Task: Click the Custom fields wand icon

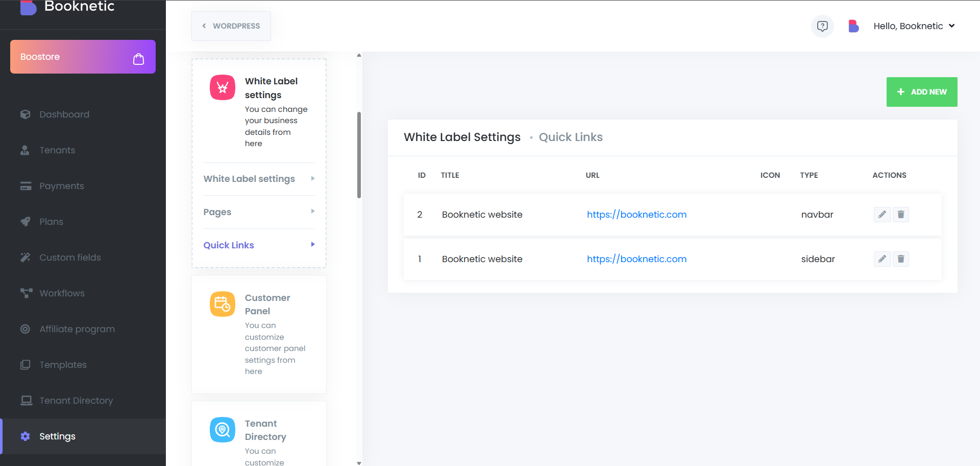Action: [x=25, y=258]
